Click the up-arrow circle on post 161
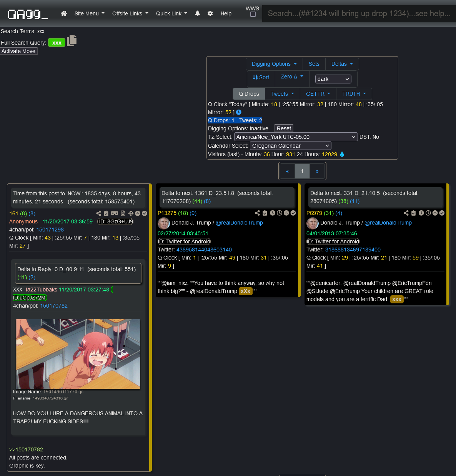 tap(138, 213)
